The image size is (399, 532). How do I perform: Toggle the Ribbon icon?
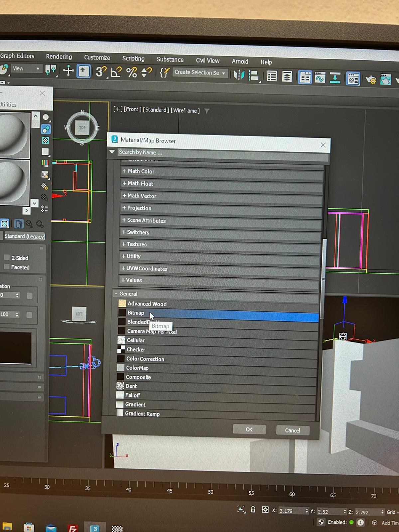tap(305, 77)
